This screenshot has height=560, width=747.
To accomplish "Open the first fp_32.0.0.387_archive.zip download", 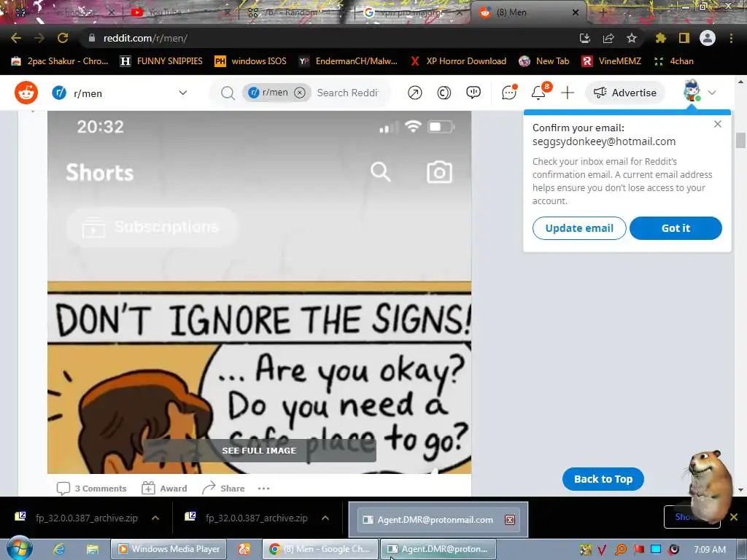I will (x=77, y=518).
